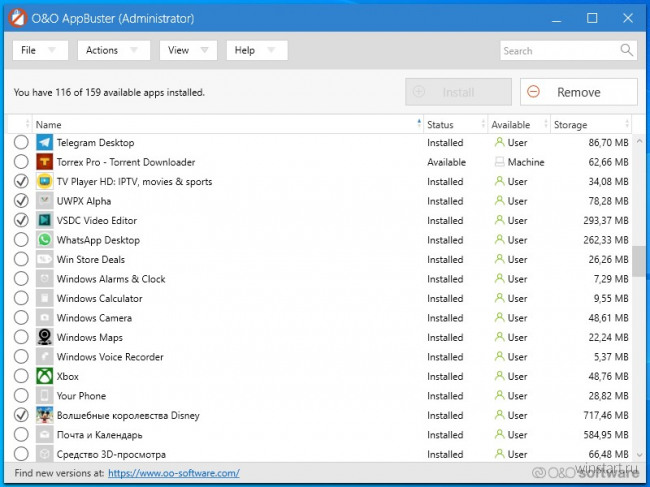Check the Windows Calculator checkbox
Viewport: 650px width, 487px height.
tap(21, 298)
